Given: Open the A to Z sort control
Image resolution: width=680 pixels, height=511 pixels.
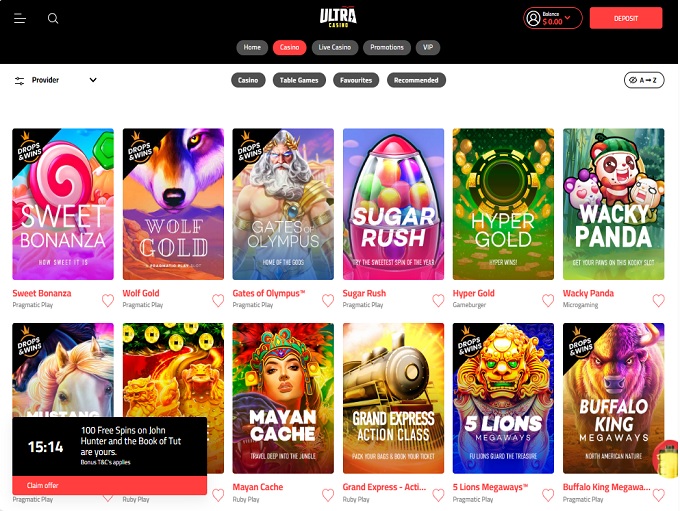Looking at the screenshot, I should [x=643, y=80].
